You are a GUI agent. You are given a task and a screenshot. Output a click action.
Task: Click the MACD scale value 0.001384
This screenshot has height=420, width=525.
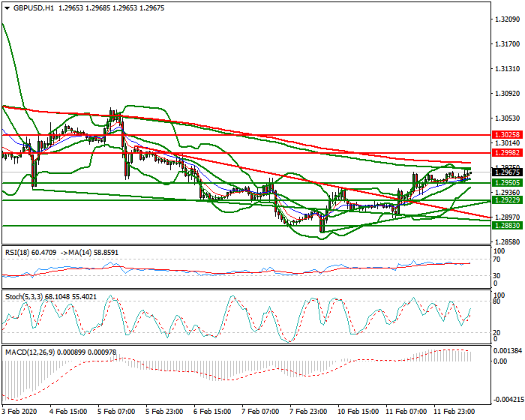[x=508, y=351]
